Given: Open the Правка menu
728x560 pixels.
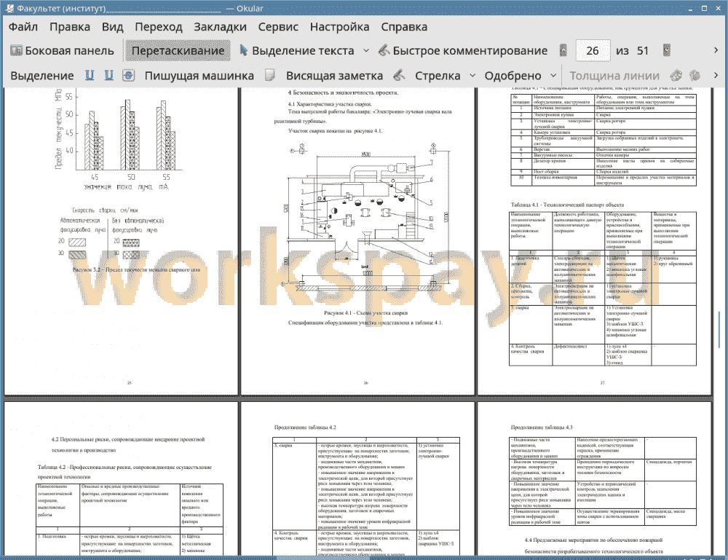Looking at the screenshot, I should click(70, 27).
